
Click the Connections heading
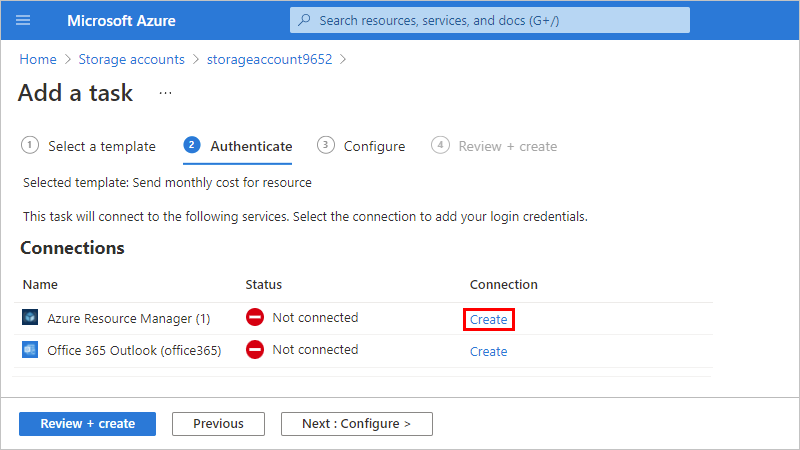[72, 248]
